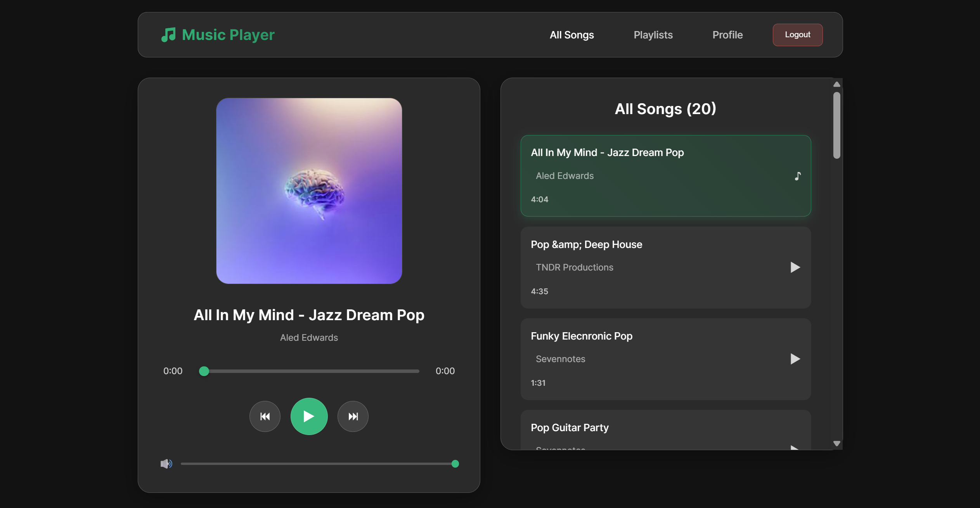Skip to the next track
The width and height of the screenshot is (980, 508).
click(x=353, y=416)
